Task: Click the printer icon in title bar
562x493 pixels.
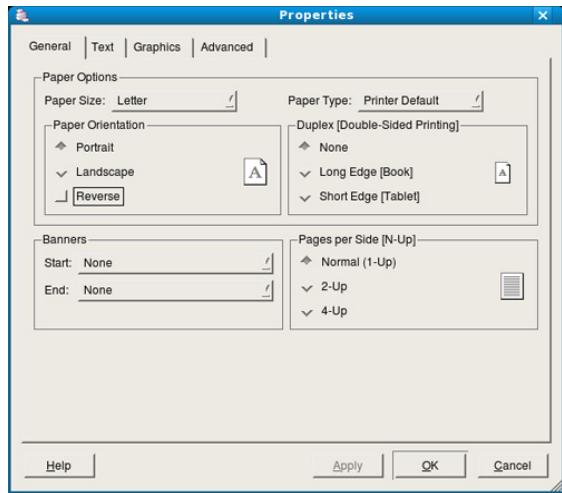Action: click(22, 15)
